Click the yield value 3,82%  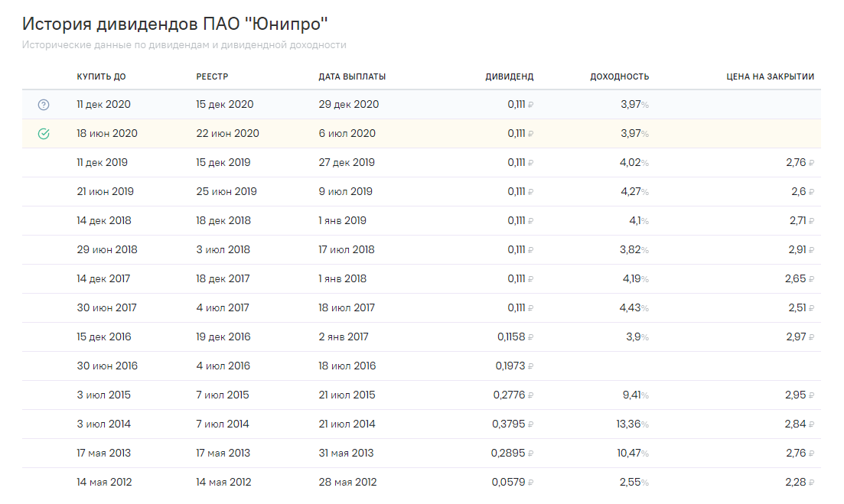(634, 249)
